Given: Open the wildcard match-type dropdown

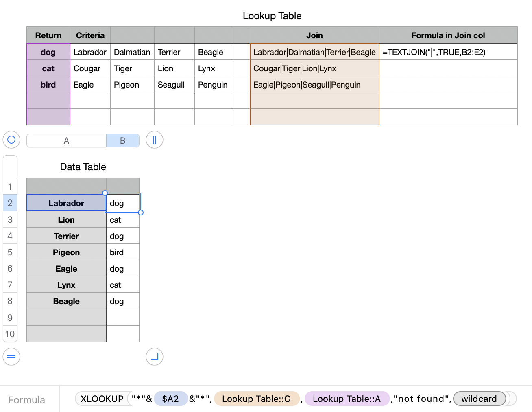Looking at the screenshot, I should tap(479, 399).
